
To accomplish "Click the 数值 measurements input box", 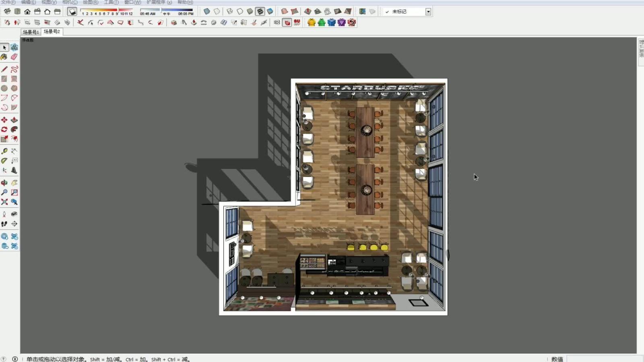I will (604, 359).
